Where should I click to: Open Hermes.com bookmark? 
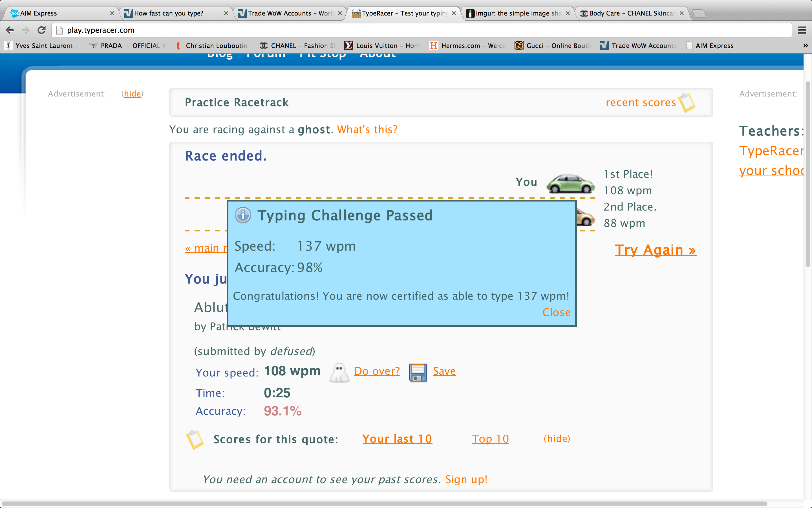468,45
